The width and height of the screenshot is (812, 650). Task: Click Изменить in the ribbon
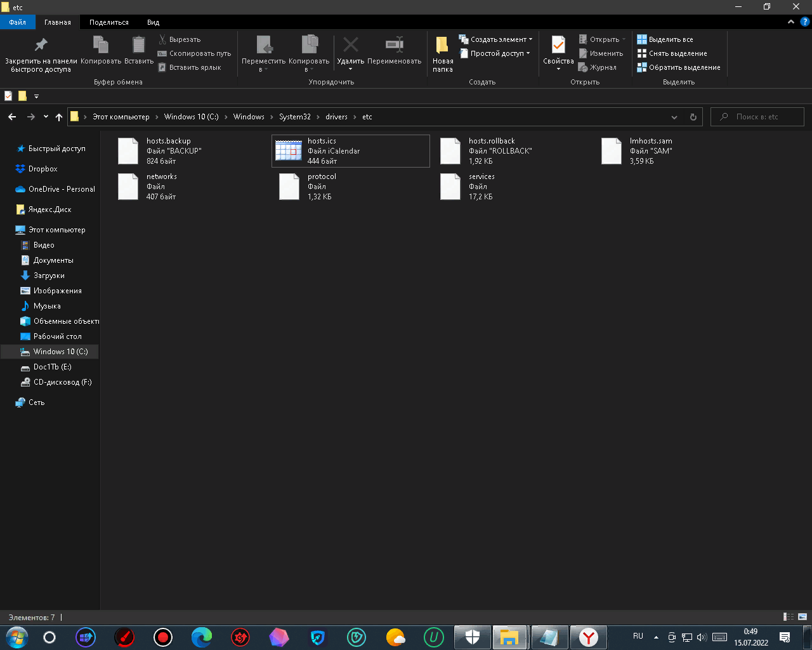[601, 53]
